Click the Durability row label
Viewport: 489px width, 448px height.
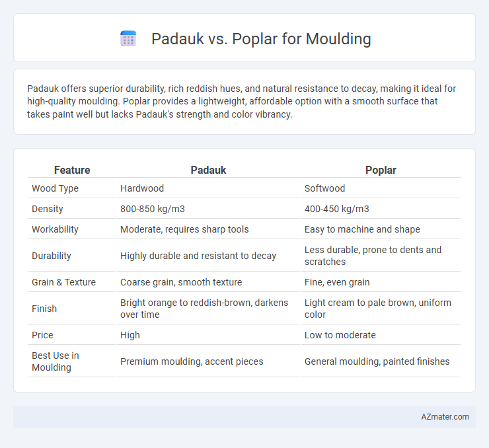52,256
